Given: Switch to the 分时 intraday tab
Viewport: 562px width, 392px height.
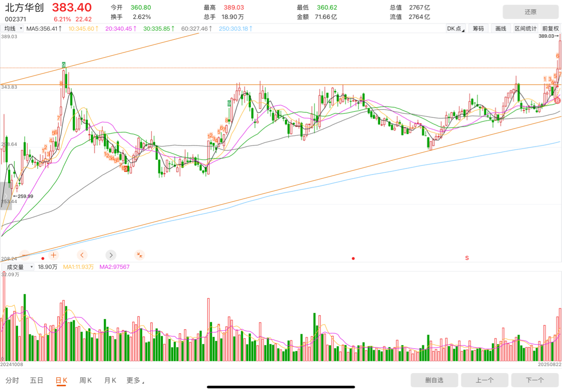Looking at the screenshot, I should pyautogui.click(x=12, y=380).
